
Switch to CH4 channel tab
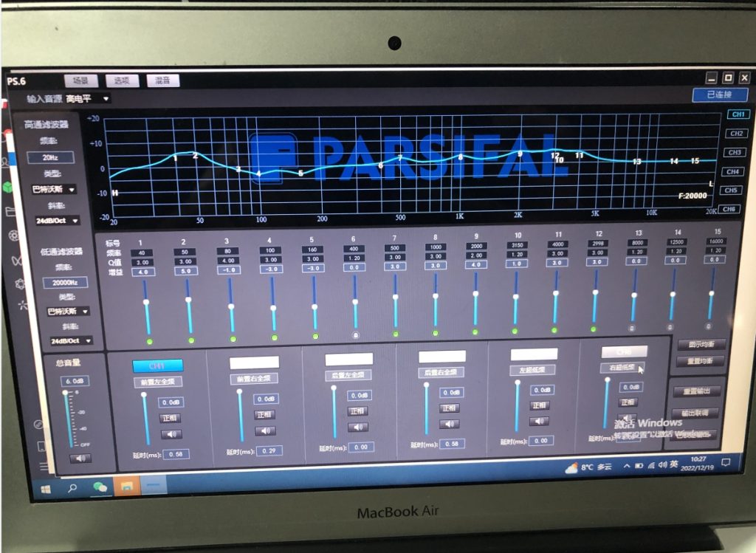click(x=732, y=171)
